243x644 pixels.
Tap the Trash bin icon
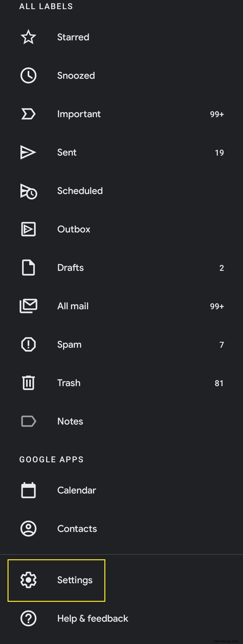(x=28, y=383)
